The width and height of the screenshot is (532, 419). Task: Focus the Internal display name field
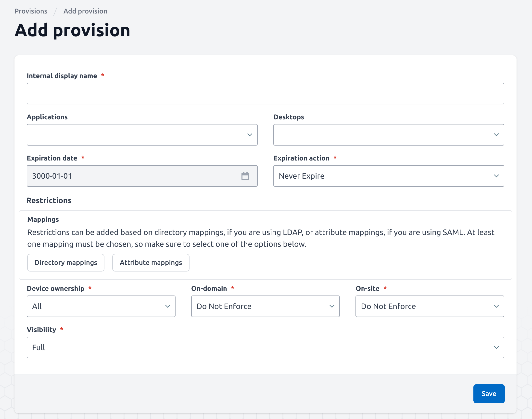(265, 93)
